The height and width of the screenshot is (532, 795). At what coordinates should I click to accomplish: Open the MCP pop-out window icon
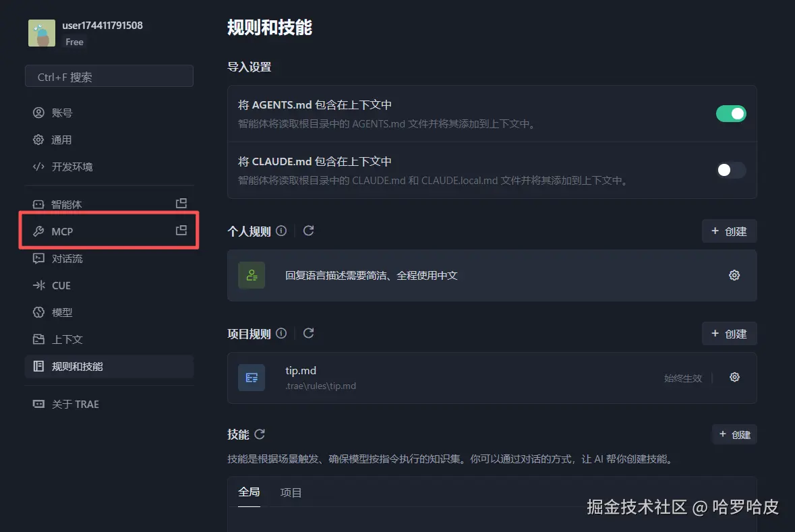pos(181,230)
